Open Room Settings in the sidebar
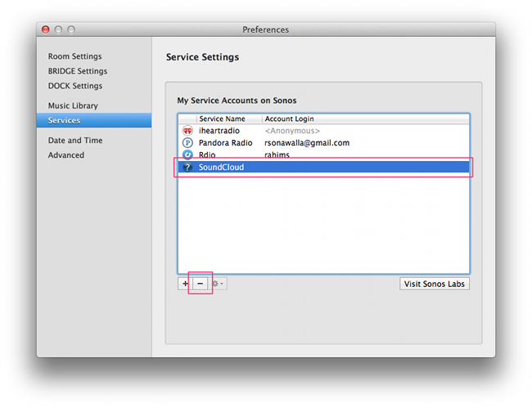Viewport: 532px width, 408px height. pyautogui.click(x=74, y=56)
